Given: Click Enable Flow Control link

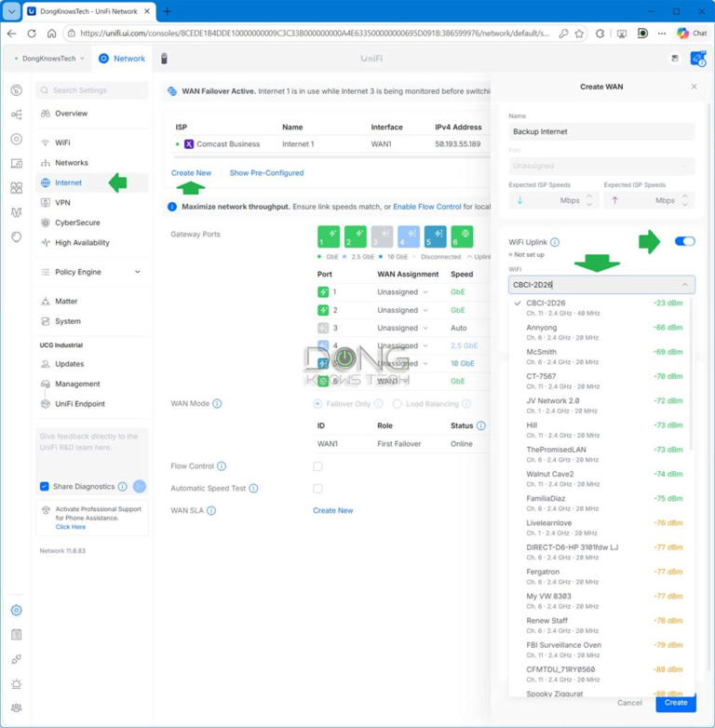Looking at the screenshot, I should (426, 207).
